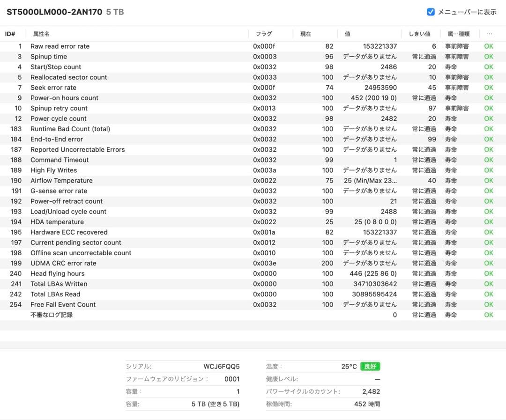Click the green 良好 temperature badge

coord(370,366)
